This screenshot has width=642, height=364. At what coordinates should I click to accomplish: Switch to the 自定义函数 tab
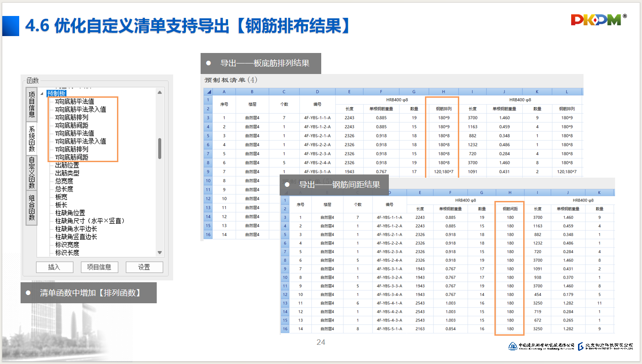[x=32, y=173]
